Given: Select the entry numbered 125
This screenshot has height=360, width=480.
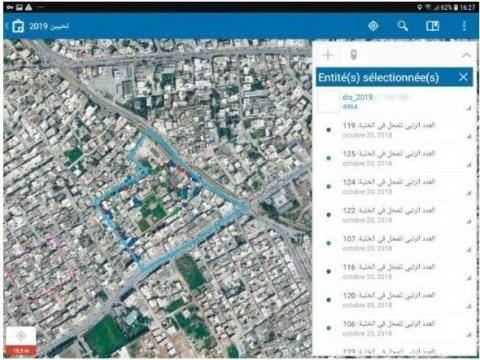Looking at the screenshot, I should 395,158.
